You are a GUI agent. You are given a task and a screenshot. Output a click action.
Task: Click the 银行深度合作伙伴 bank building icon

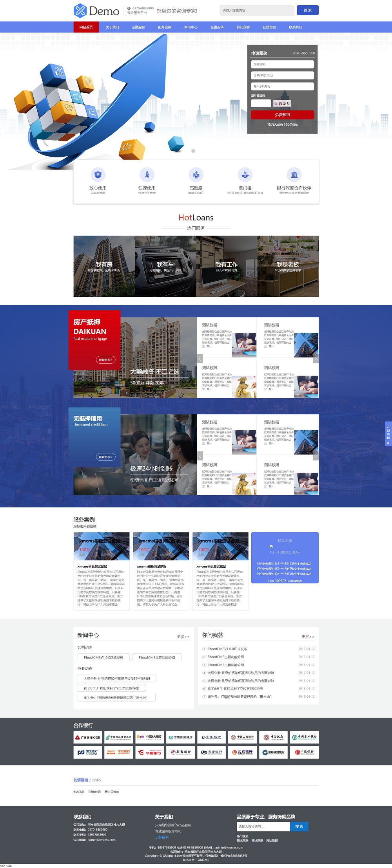294,174
